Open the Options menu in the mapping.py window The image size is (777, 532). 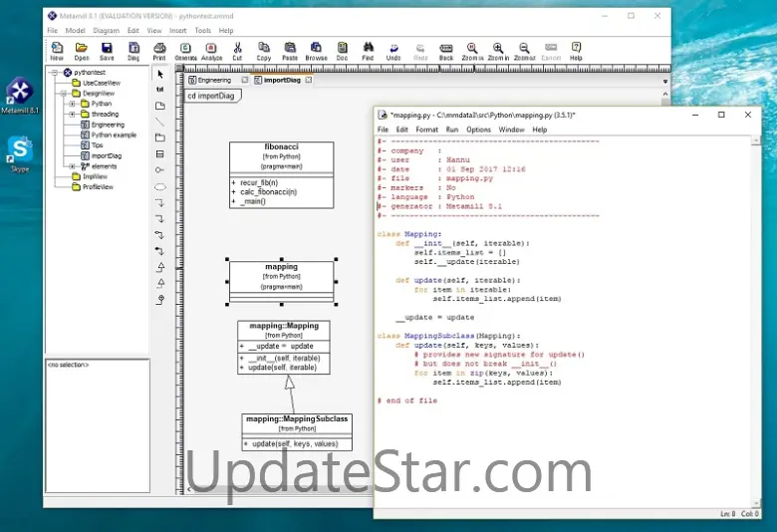coord(478,130)
